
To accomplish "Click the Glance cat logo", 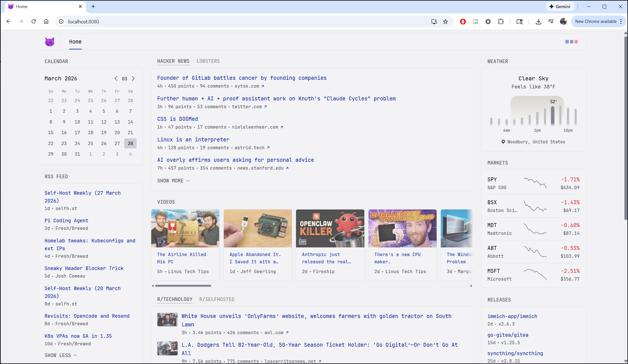I will click(x=50, y=42).
